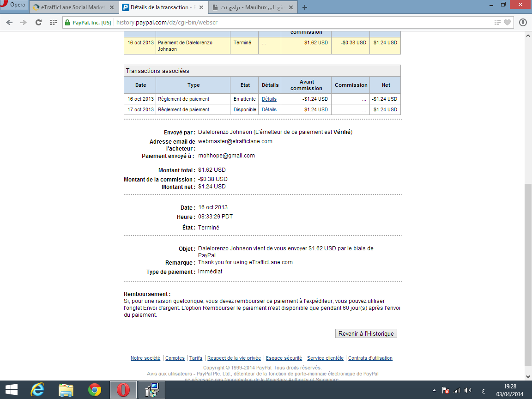Add page to Stash with heart icon
This screenshot has height=399, width=532.
coord(507,22)
